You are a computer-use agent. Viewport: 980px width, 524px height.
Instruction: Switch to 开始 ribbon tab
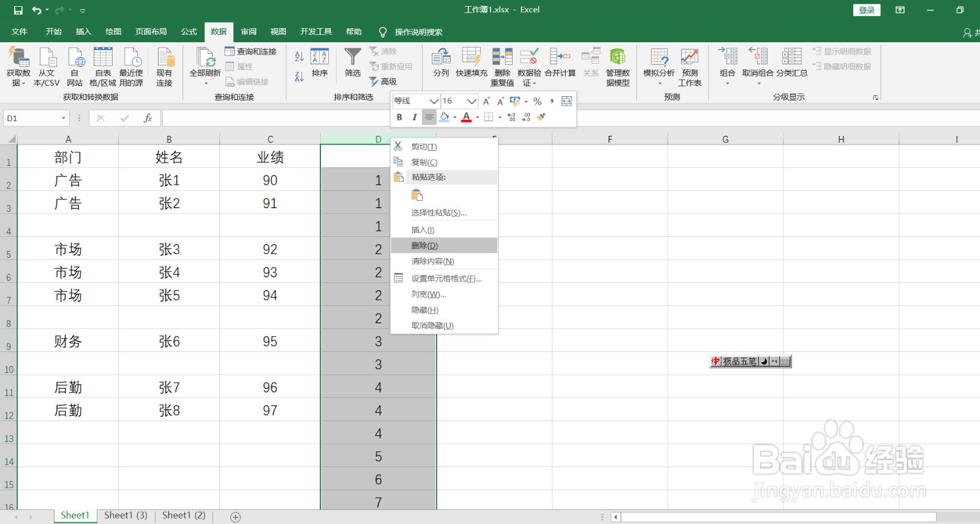pyautogui.click(x=53, y=32)
